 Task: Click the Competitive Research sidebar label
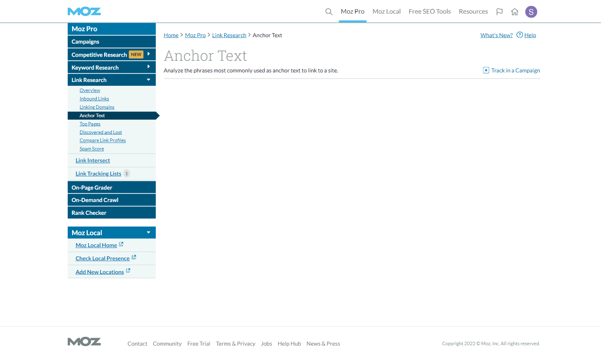click(x=99, y=55)
